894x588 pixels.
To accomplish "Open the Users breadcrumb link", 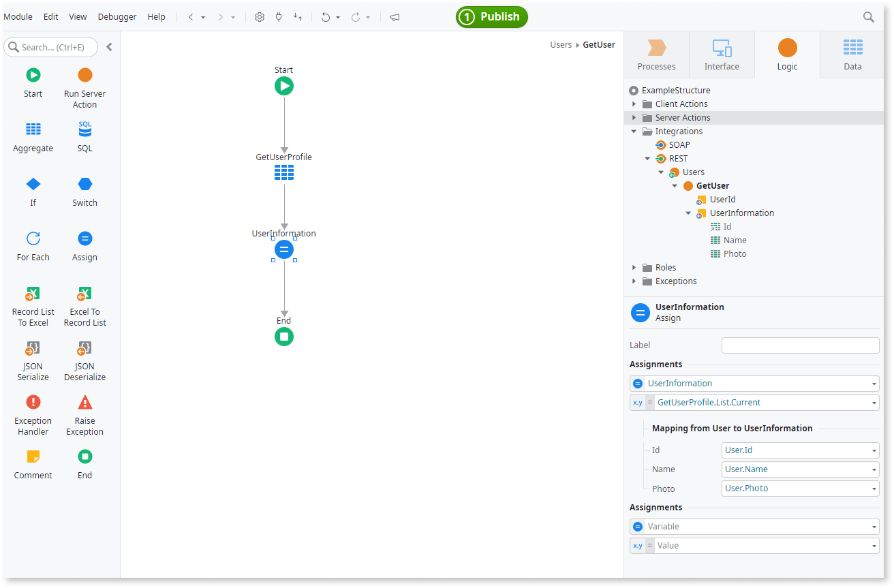I will [x=561, y=44].
